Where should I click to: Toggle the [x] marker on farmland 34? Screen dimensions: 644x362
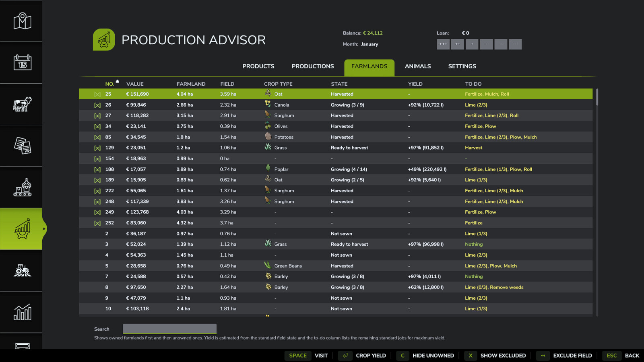point(97,126)
